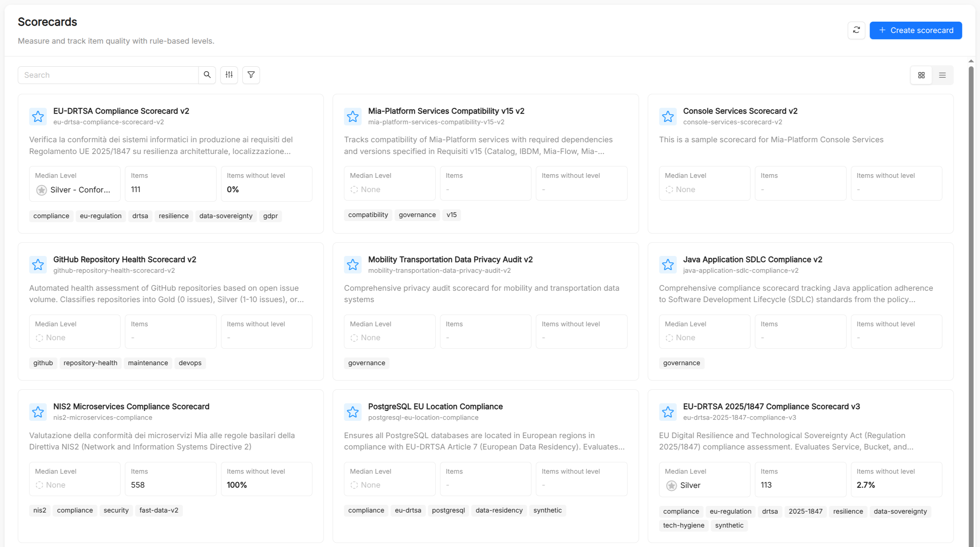Image resolution: width=980 pixels, height=547 pixels.
Task: Click the scrollbar up arrow
Action: [x=971, y=61]
